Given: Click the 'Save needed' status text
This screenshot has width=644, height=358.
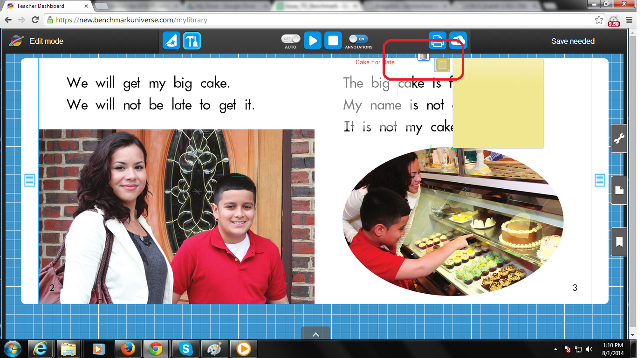Looking at the screenshot, I should (x=573, y=41).
